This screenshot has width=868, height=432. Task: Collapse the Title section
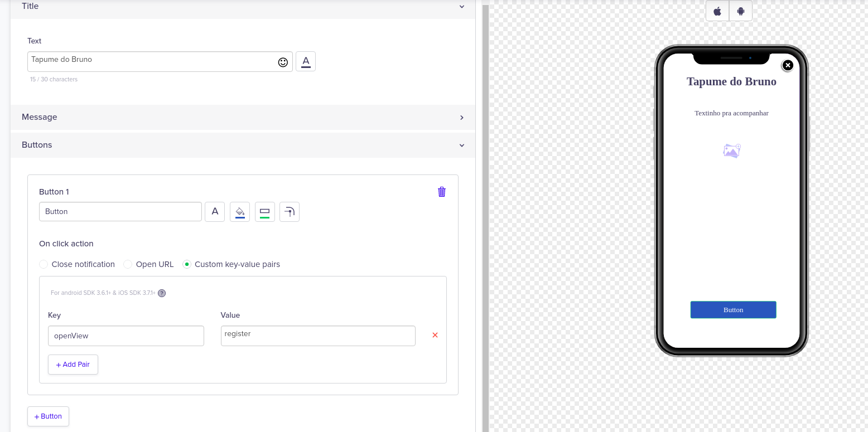461,7
